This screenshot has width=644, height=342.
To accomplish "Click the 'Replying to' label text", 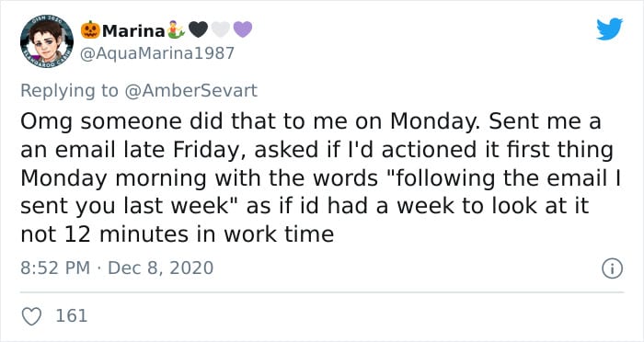I will click(x=69, y=91).
